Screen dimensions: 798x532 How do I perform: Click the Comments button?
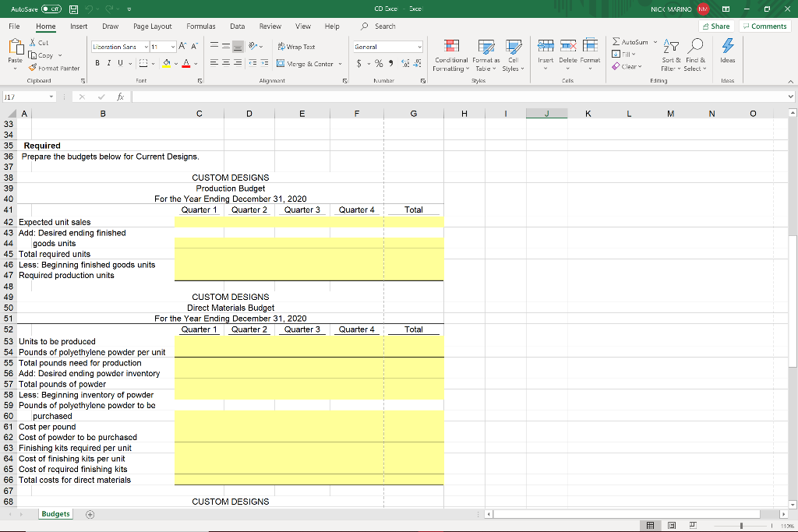click(x=765, y=26)
